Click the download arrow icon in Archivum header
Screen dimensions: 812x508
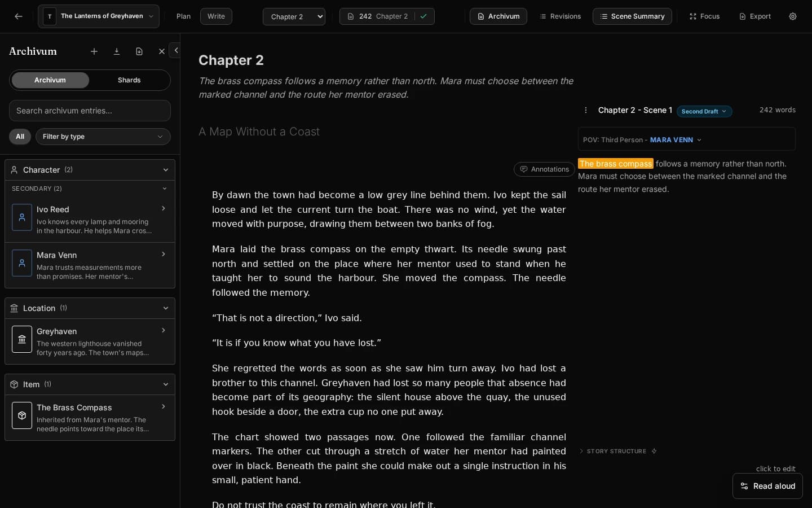(x=117, y=51)
